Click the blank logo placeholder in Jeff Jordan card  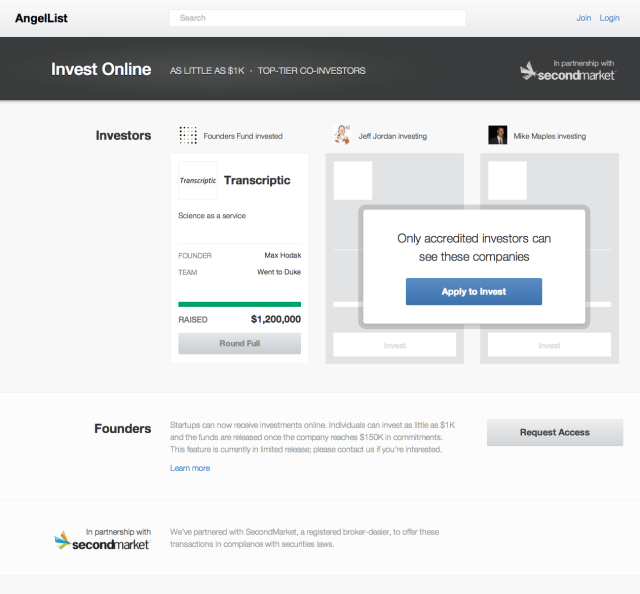point(353,180)
